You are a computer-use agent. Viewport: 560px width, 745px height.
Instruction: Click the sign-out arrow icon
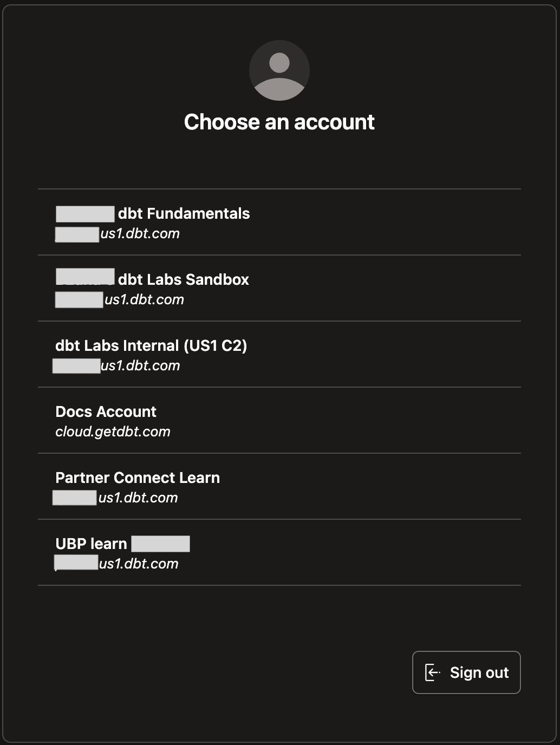(433, 672)
